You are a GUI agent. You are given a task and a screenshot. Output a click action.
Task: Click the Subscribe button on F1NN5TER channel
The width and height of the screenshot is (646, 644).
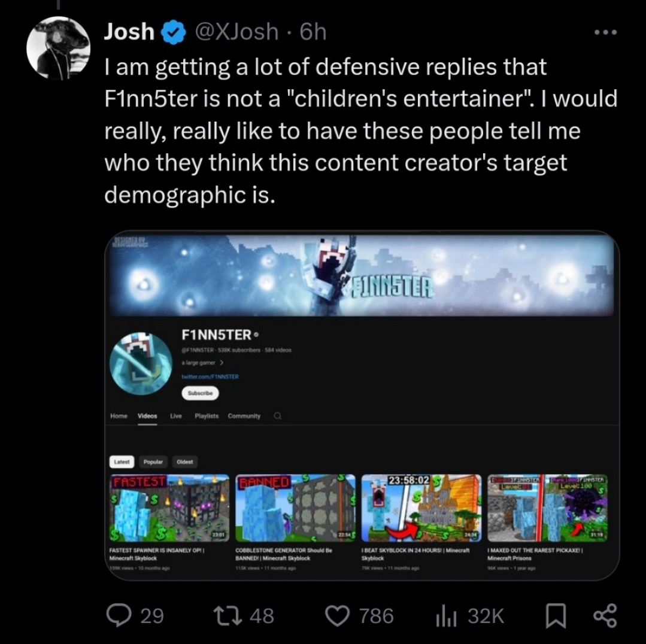[x=200, y=393]
